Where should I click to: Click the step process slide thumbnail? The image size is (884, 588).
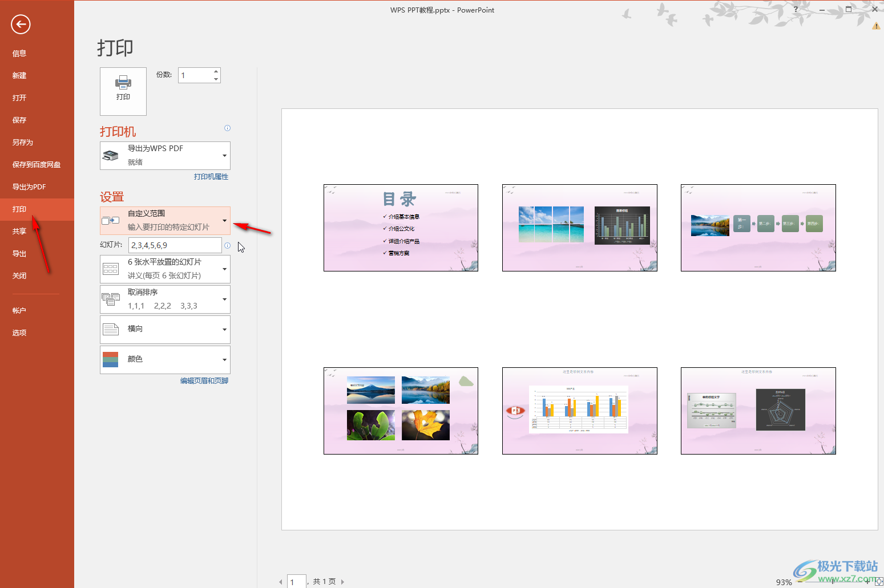[758, 228]
